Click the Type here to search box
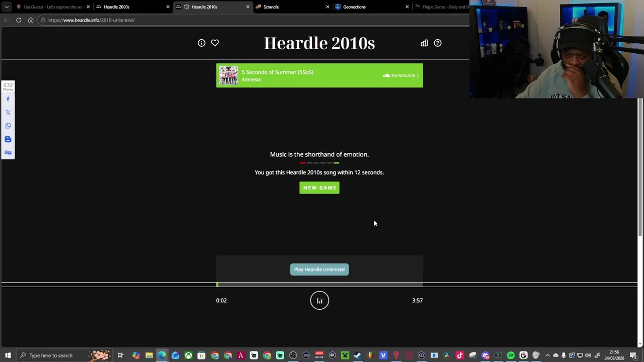The image size is (644, 362). 64,355
